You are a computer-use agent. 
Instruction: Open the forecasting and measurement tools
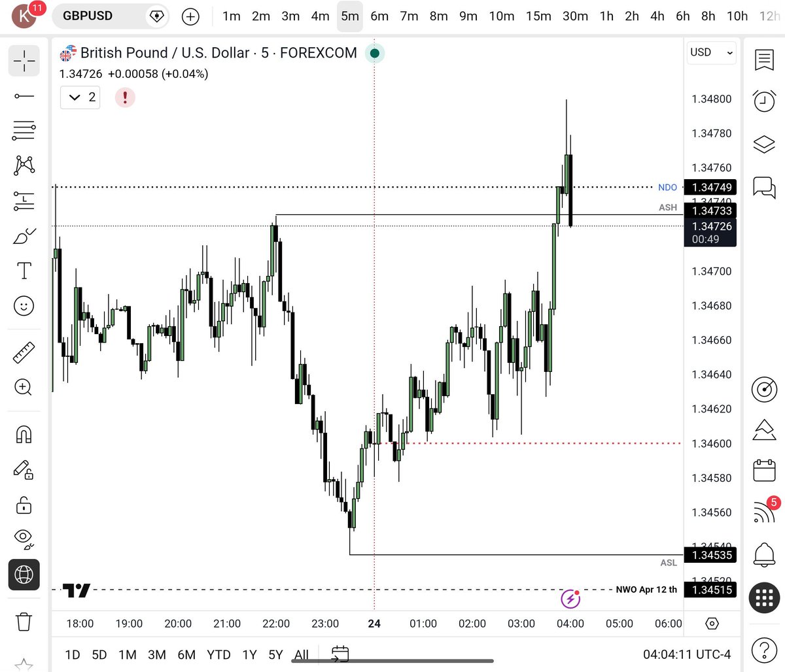[24, 201]
